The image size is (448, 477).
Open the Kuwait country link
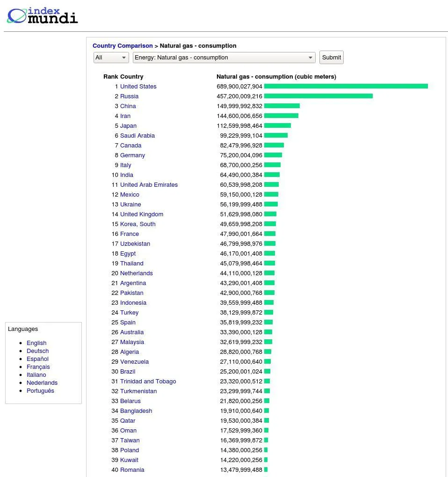(129, 460)
